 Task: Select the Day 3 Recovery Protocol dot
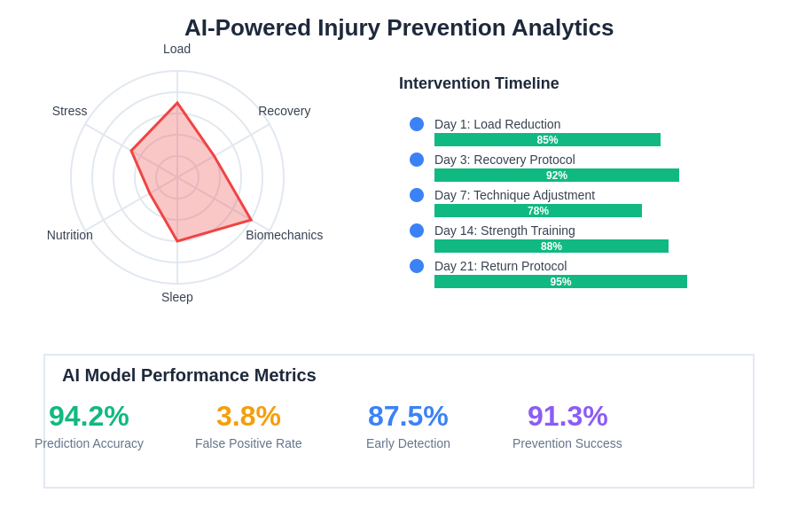point(417,160)
